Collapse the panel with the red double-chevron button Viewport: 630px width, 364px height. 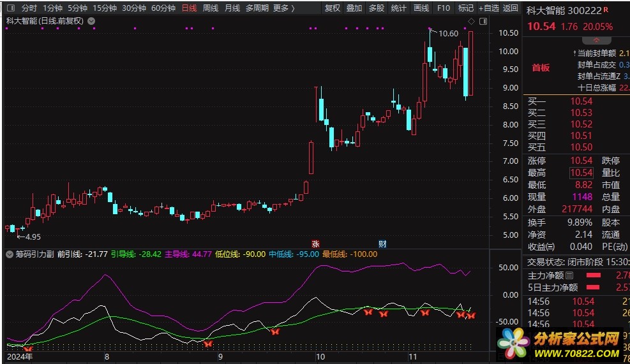[x=596, y=41]
